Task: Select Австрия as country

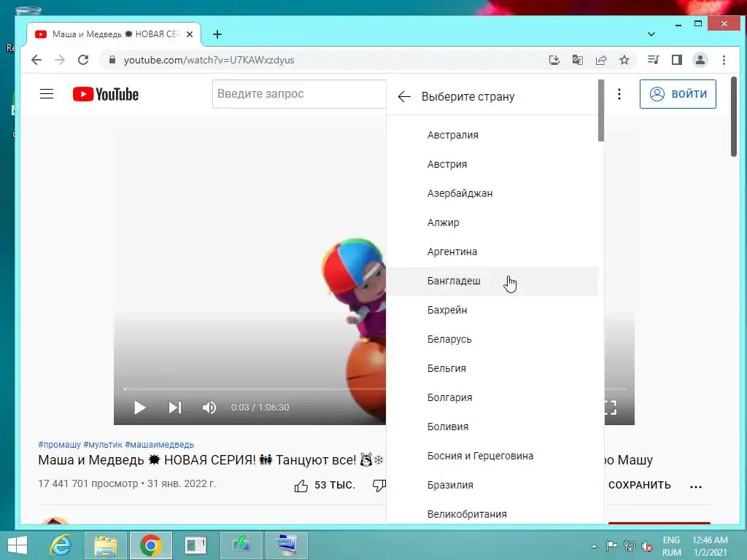Action: tap(492, 164)
